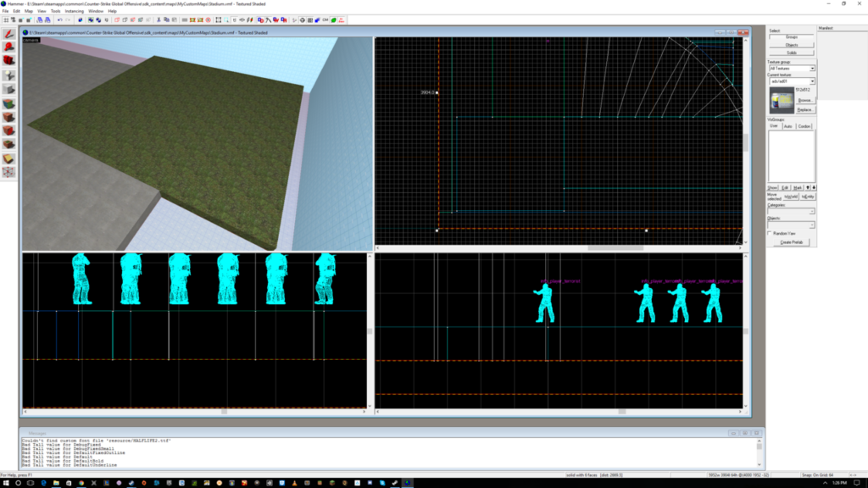Viewport: 868px width, 488px height.
Task: Move selected to World
Action: [x=792, y=197]
